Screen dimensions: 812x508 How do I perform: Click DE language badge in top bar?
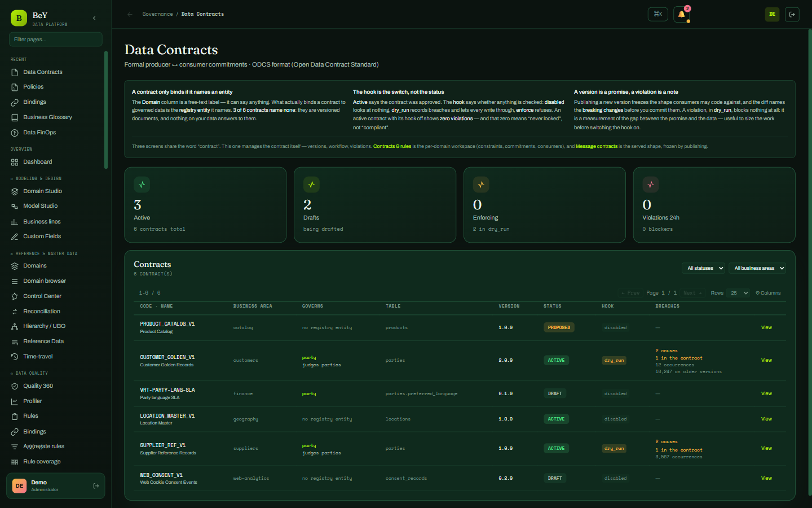[x=772, y=14]
